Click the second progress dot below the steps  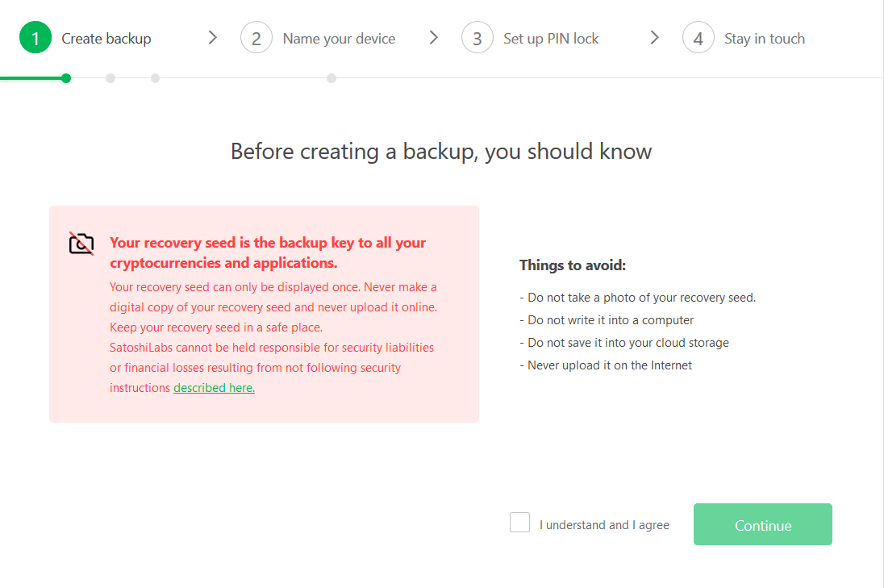110,78
